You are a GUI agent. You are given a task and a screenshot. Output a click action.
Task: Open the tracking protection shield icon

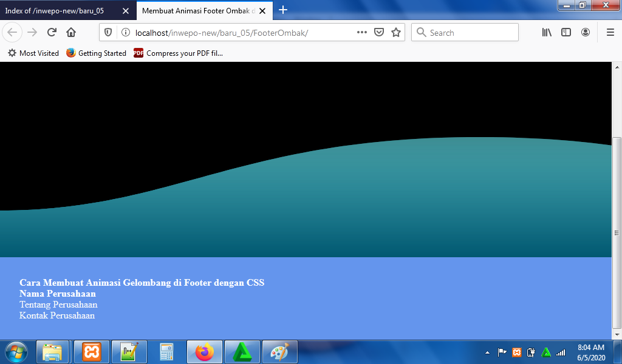[x=108, y=33]
